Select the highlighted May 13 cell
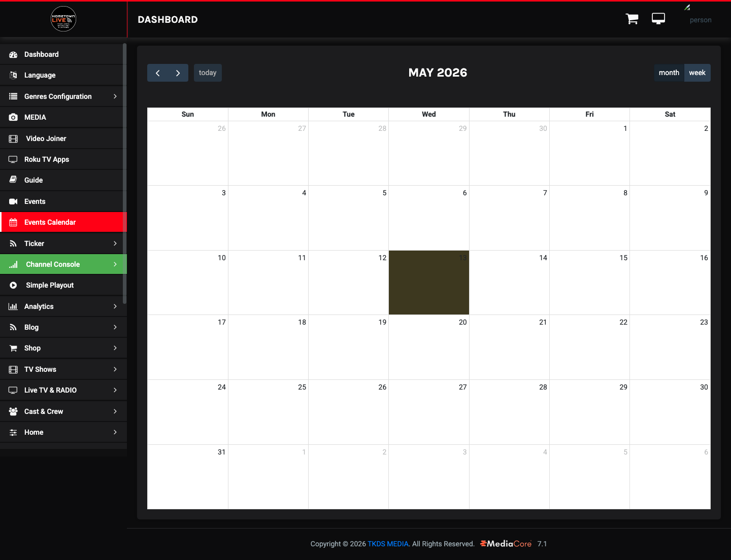Image resolution: width=731 pixels, height=560 pixels. 429,283
